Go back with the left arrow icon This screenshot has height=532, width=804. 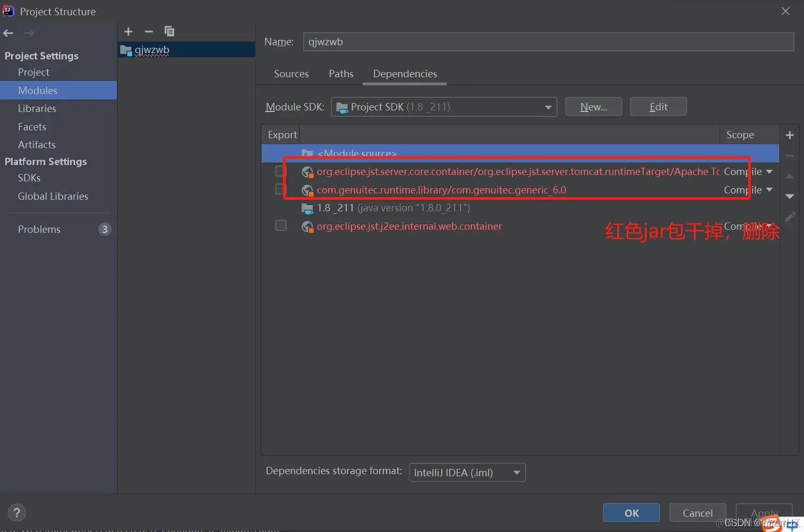click(x=8, y=33)
